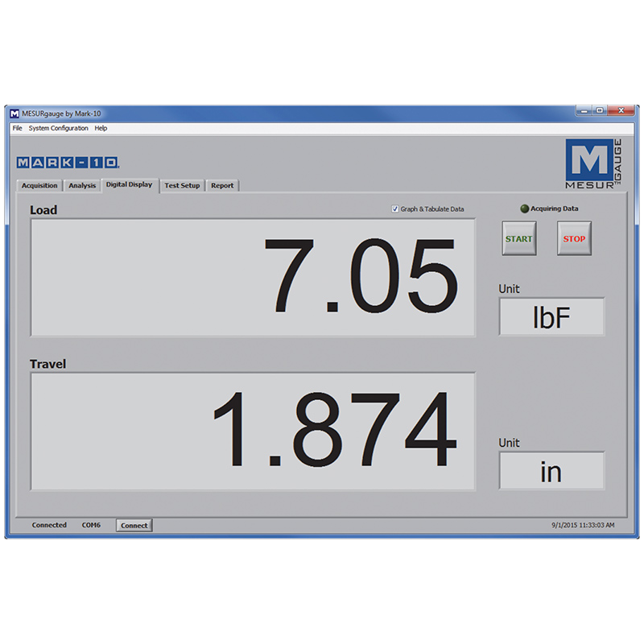Switch to the Analysis tab
This screenshot has height=644, width=644.
(82, 186)
